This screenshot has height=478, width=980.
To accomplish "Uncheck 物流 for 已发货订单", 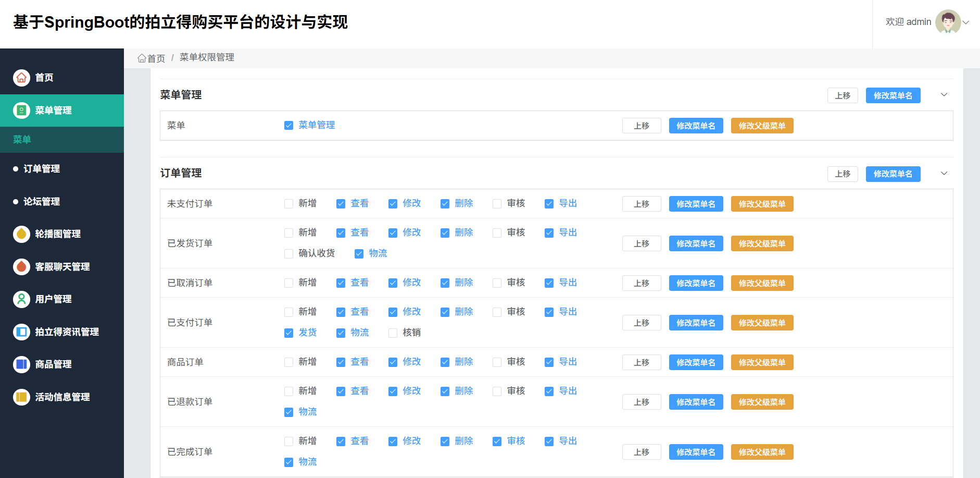I will click(359, 254).
